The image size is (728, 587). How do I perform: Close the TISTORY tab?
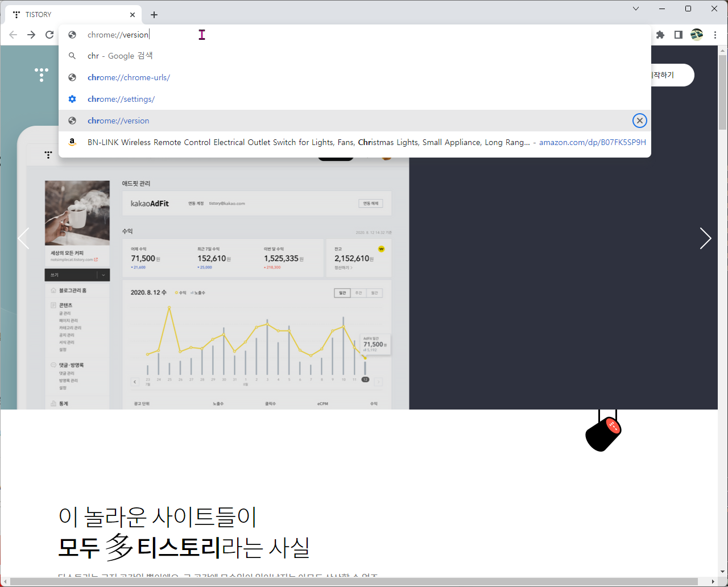coord(133,15)
